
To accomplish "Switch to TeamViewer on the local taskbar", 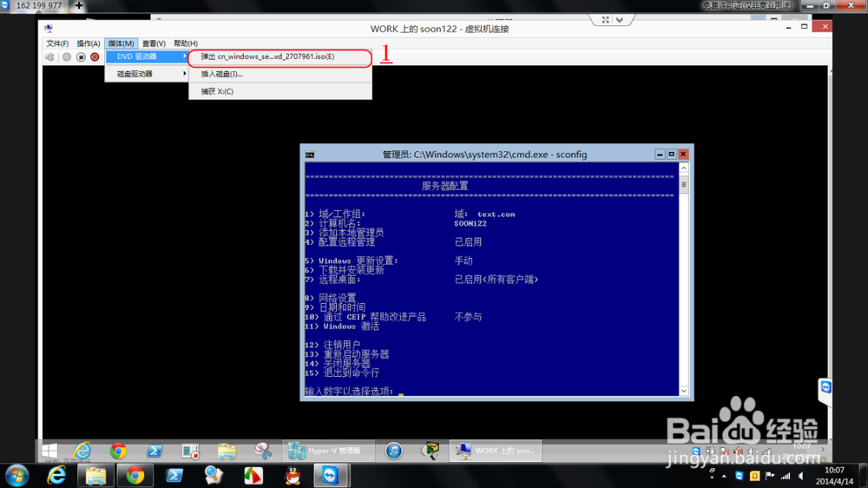I will [331, 476].
